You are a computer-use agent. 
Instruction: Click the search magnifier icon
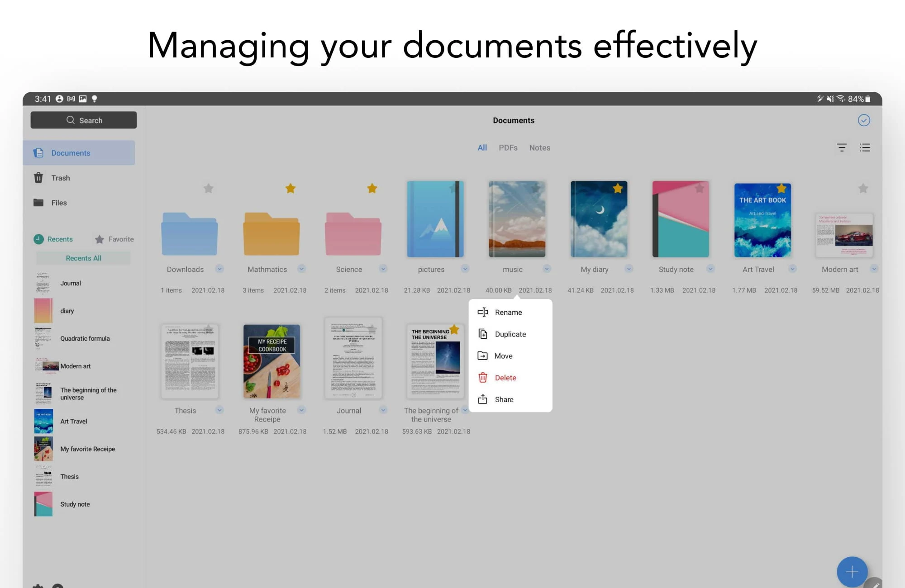[x=71, y=120]
